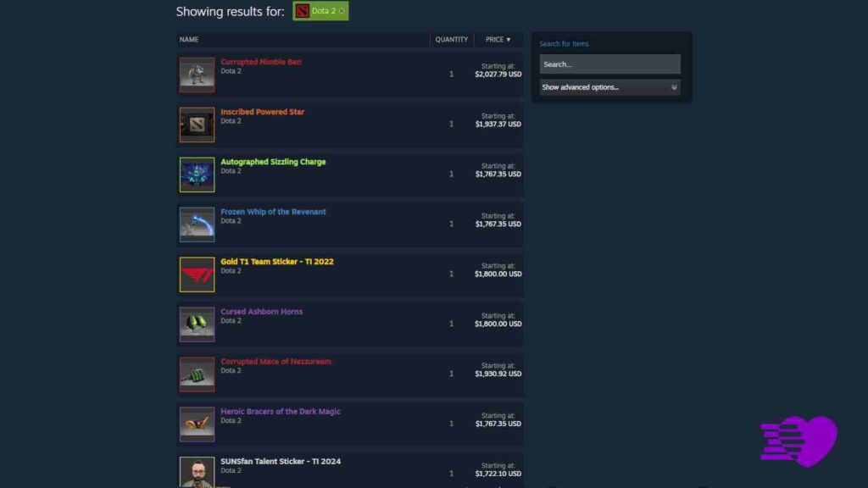Select the Inscribed Powered Star item image
868x488 pixels.
[196, 124]
